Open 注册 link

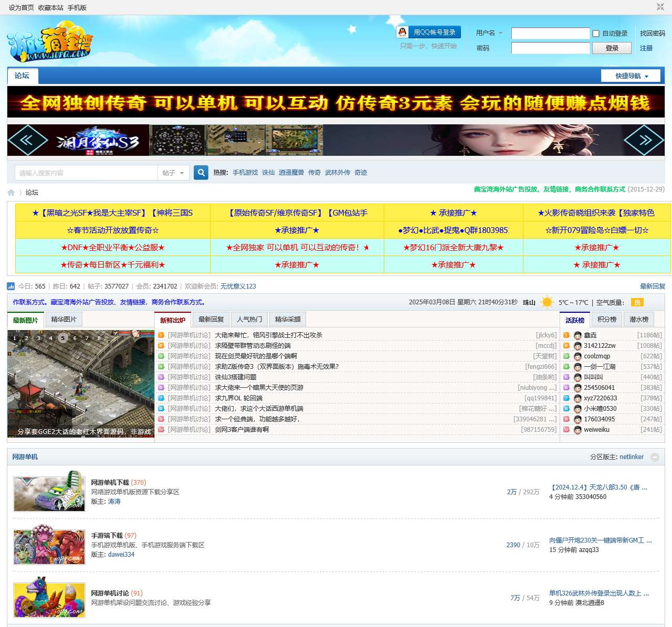tap(646, 48)
